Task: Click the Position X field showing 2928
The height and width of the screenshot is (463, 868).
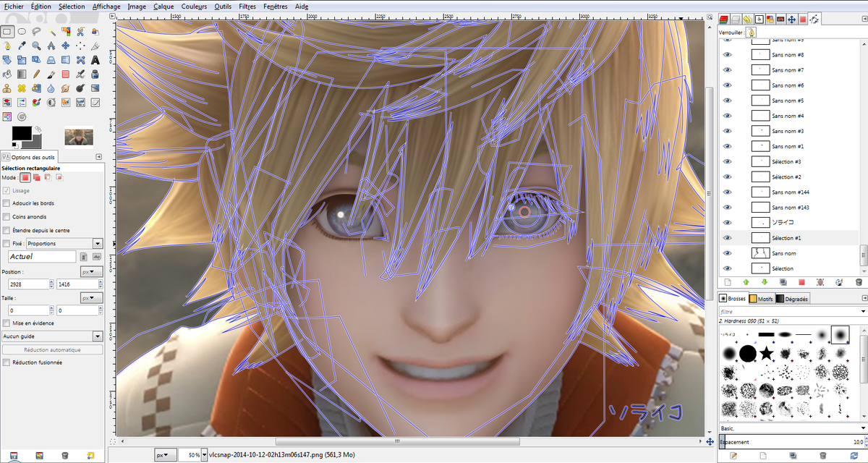Action: 27,284
